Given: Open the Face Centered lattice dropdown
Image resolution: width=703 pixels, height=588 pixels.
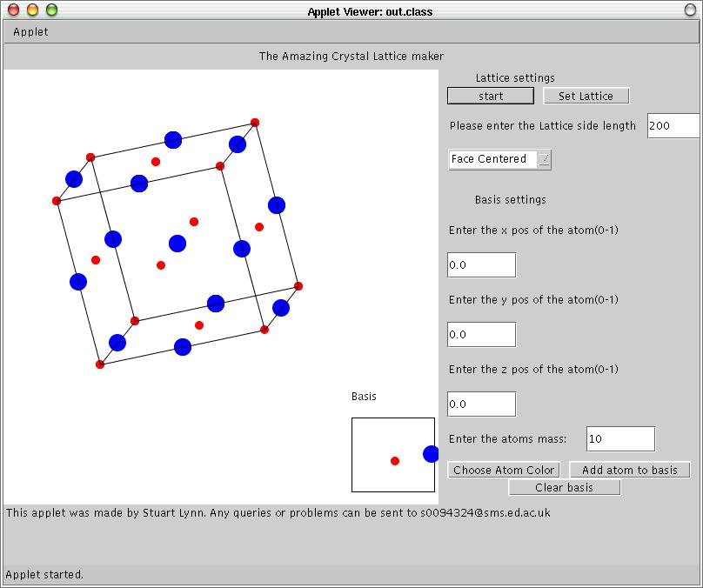Looking at the screenshot, I should (500, 159).
